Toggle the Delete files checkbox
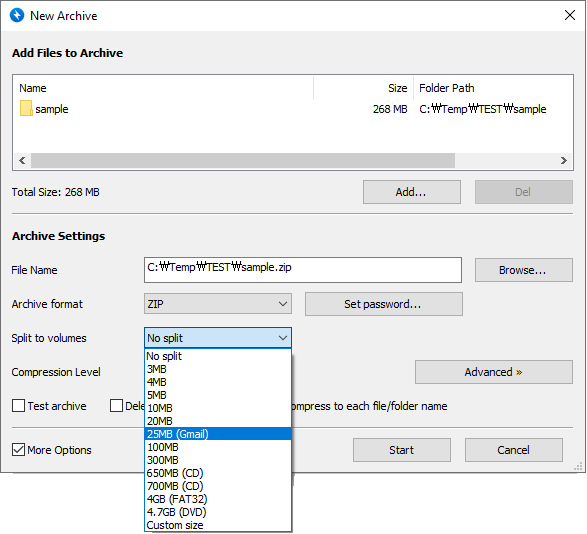Image resolution: width=587 pixels, height=534 pixels. click(116, 406)
